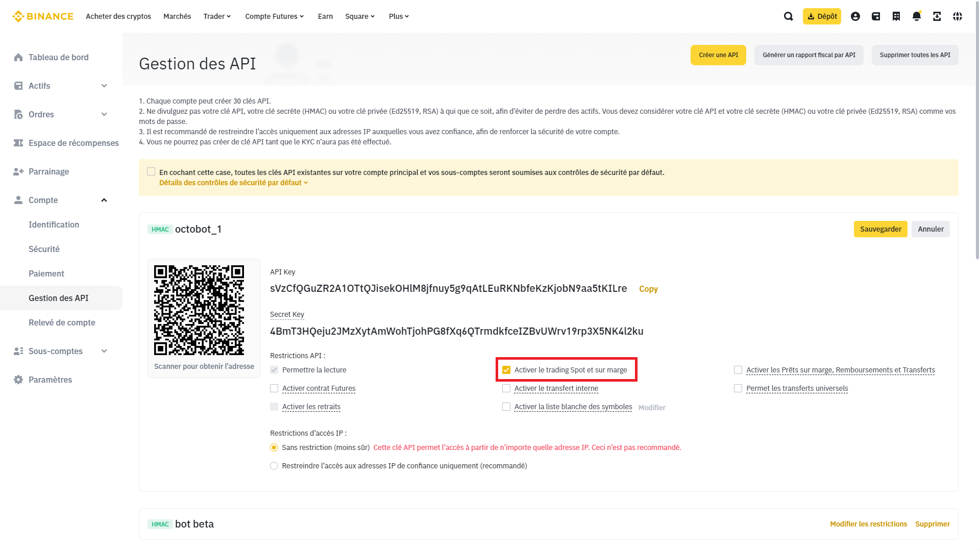Open the user profile icon

(x=855, y=16)
